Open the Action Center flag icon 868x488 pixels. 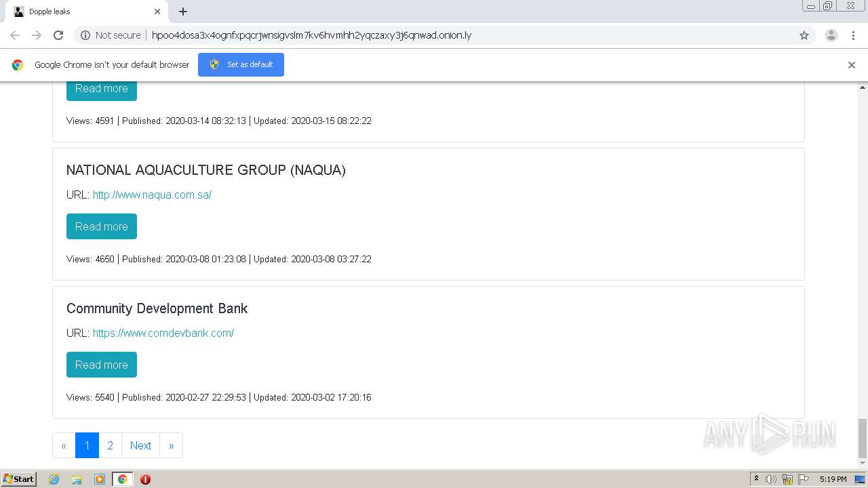click(804, 479)
